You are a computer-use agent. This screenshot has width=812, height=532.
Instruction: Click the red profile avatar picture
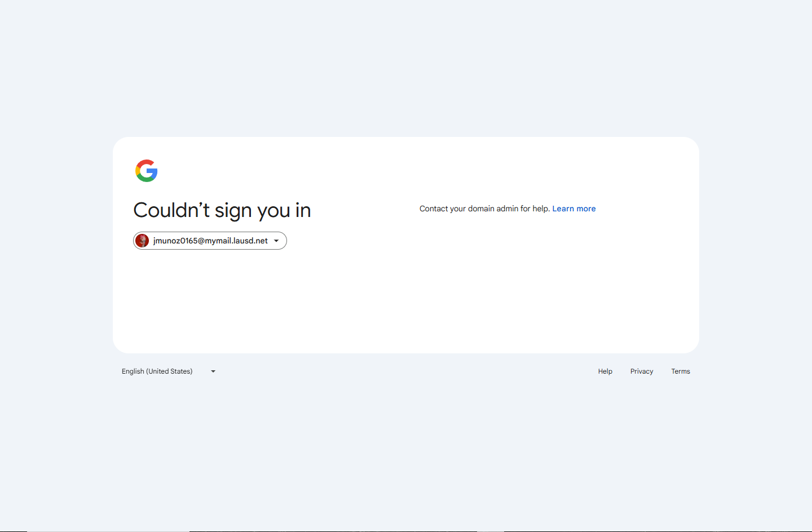click(x=142, y=241)
